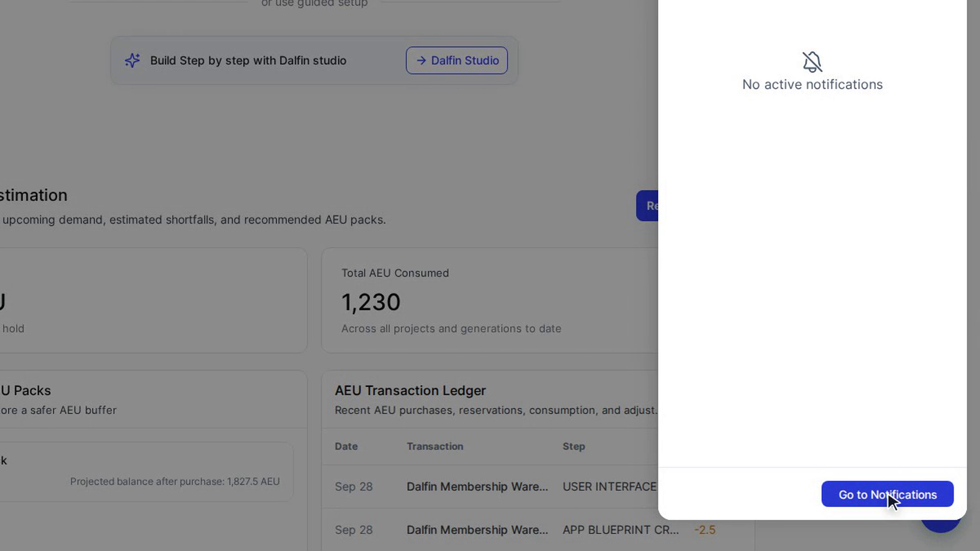Click first Dalfin Membership Ware... transaction
Viewport: 980px width, 551px height.
[477, 487]
